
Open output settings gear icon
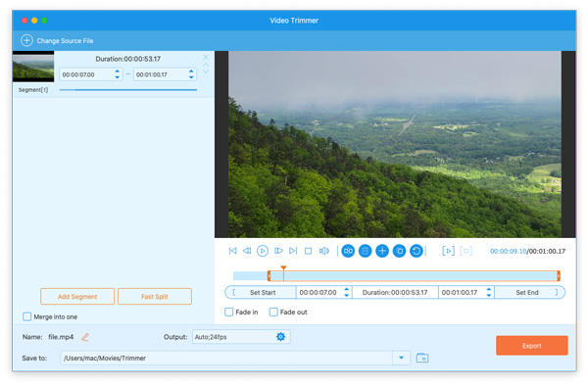(280, 337)
